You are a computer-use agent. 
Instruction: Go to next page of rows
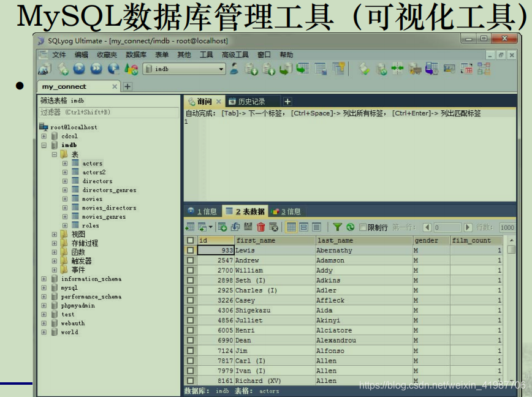468,227
